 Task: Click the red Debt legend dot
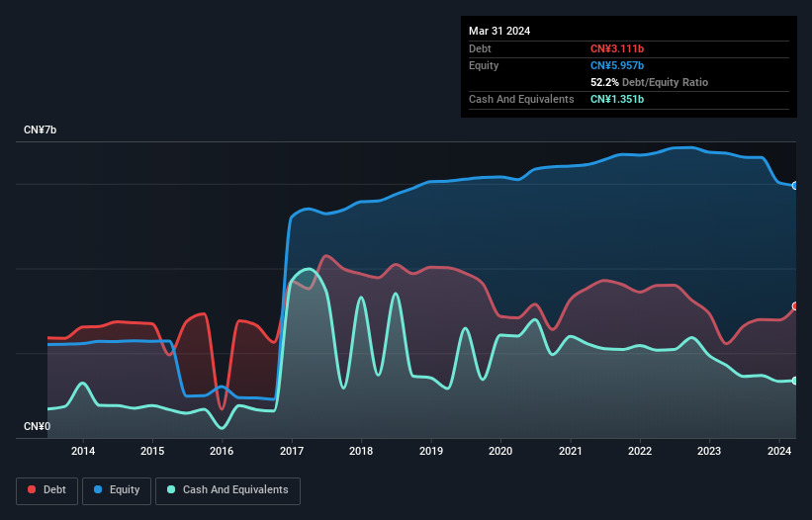point(32,489)
